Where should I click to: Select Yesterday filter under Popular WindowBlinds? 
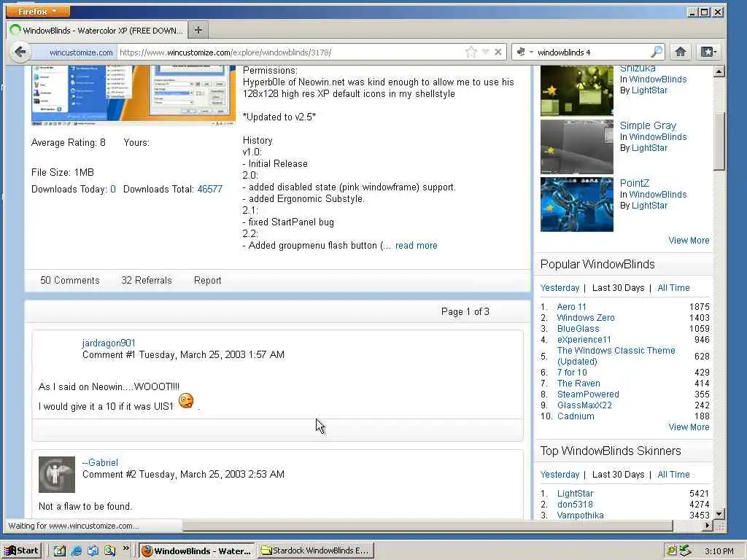(x=560, y=288)
